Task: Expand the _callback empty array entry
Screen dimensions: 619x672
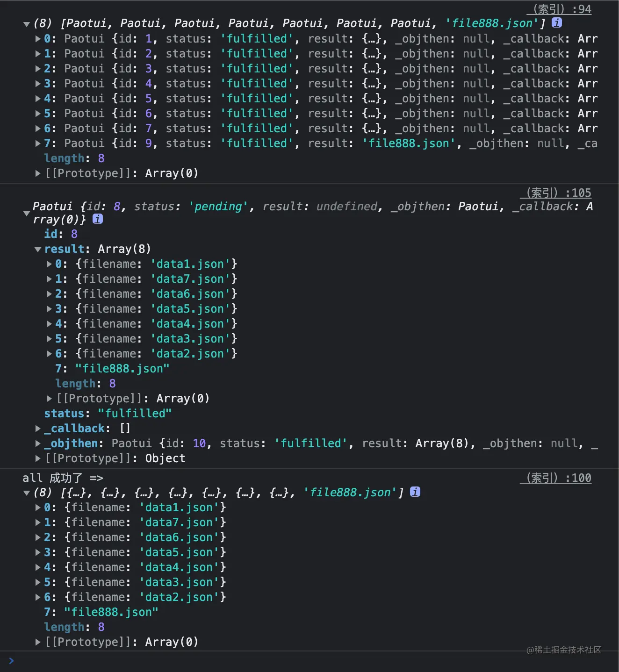Action: tap(38, 428)
